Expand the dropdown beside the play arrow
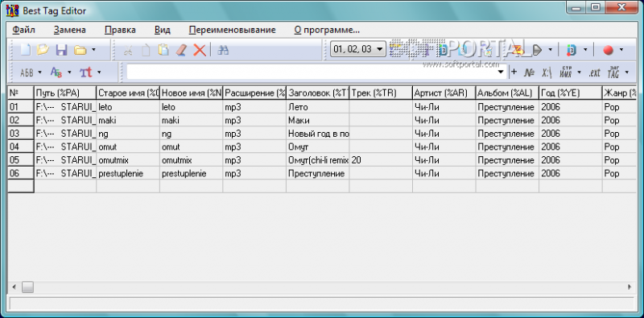Screen dimensions: 644x318 pos(551,50)
